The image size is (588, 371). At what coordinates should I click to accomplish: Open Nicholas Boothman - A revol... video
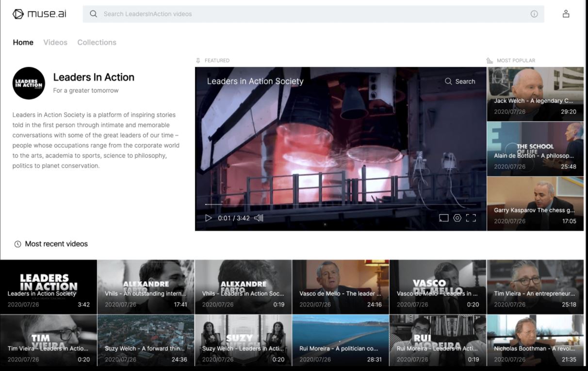click(535, 340)
